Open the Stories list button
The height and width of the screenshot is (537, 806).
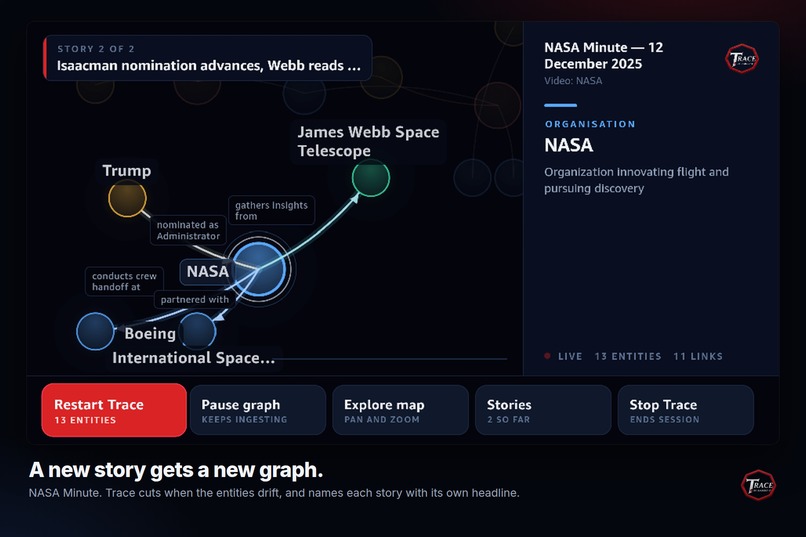(x=543, y=410)
